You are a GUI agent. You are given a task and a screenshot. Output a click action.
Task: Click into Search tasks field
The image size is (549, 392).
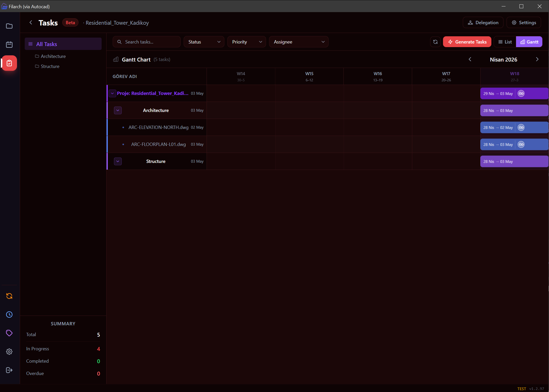(147, 42)
